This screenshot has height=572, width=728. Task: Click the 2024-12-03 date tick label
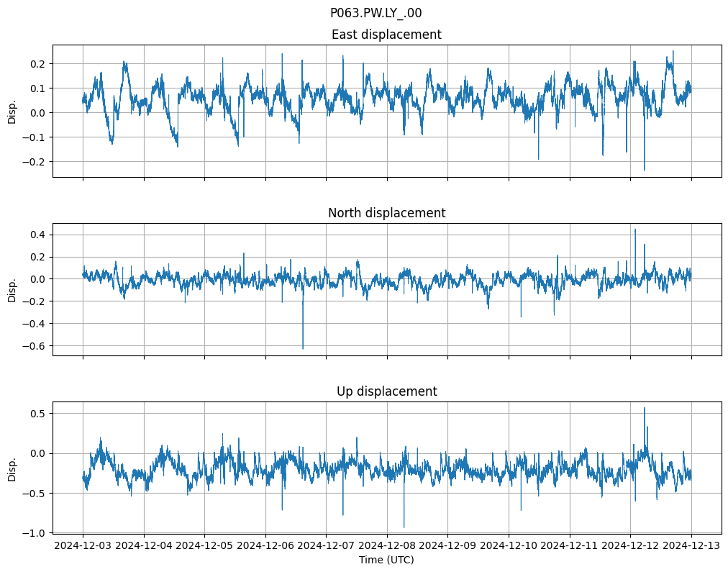tap(83, 546)
